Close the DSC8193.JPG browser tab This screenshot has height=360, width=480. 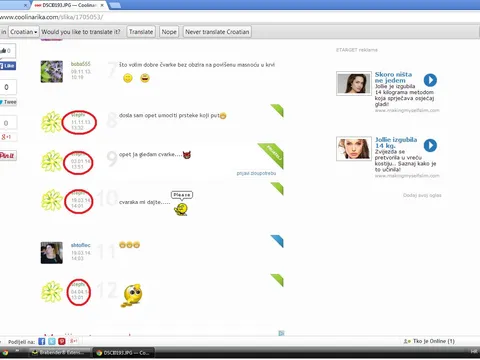click(x=102, y=5)
